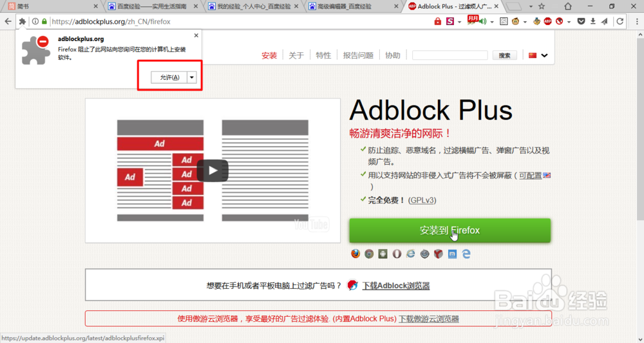Image resolution: width=644 pixels, height=343 pixels.
Task: Open the Greasemonkey monkey icon
Action: pyautogui.click(x=515, y=21)
